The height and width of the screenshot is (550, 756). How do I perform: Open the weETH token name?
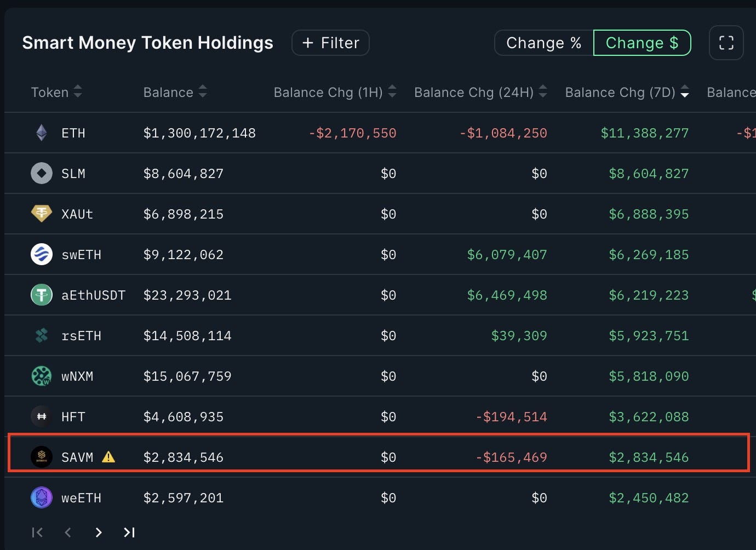pos(81,498)
